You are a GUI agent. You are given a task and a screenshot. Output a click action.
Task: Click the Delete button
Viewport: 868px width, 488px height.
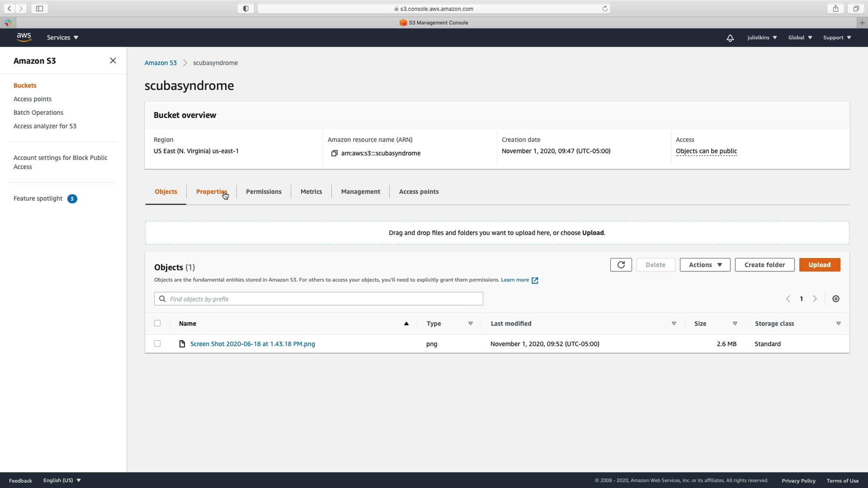(x=655, y=265)
